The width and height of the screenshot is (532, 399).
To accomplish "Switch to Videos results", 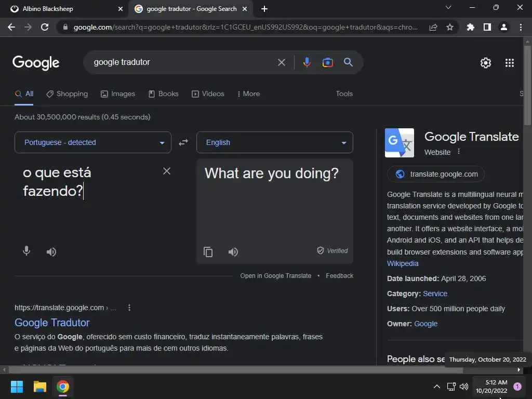I will point(208,94).
